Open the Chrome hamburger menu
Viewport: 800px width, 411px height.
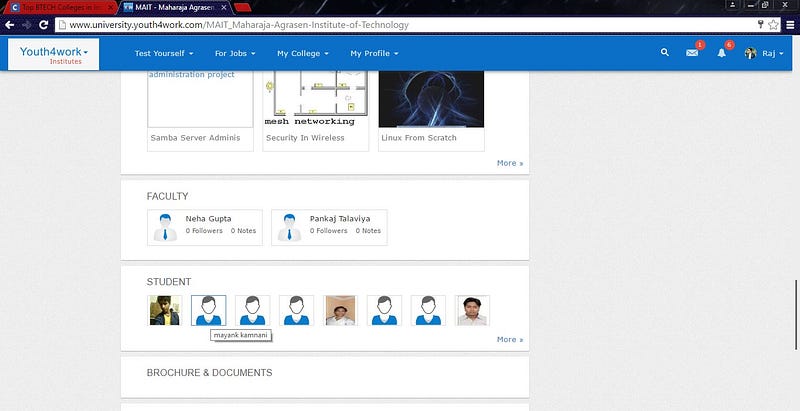coord(790,24)
